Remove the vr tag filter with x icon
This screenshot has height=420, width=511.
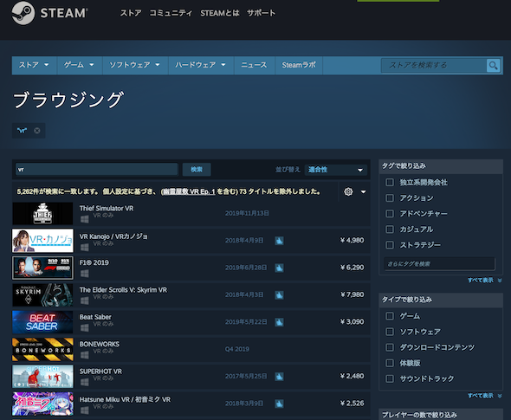click(x=37, y=131)
